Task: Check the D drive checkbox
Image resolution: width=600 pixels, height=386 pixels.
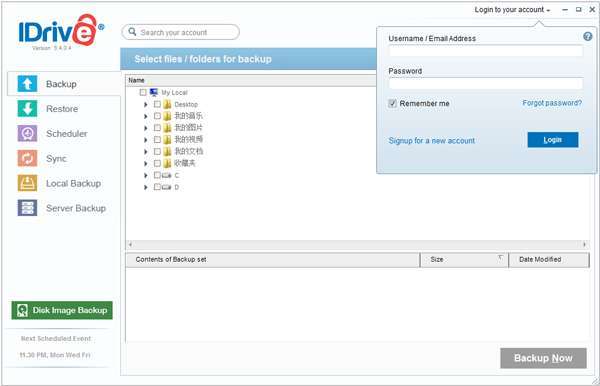Action: (157, 187)
